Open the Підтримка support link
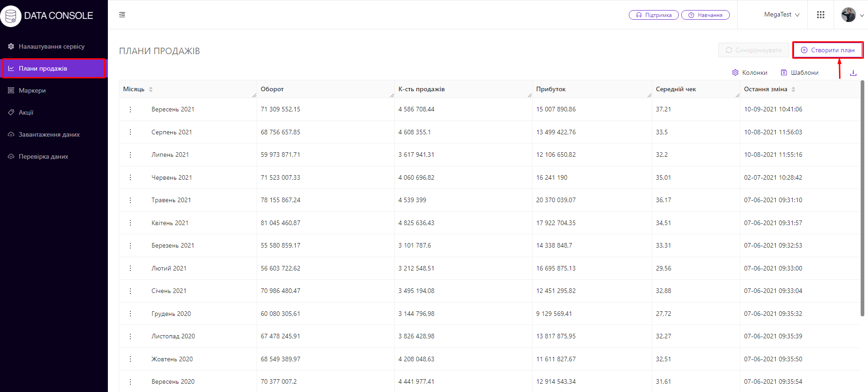The height and width of the screenshot is (392, 868). point(654,15)
